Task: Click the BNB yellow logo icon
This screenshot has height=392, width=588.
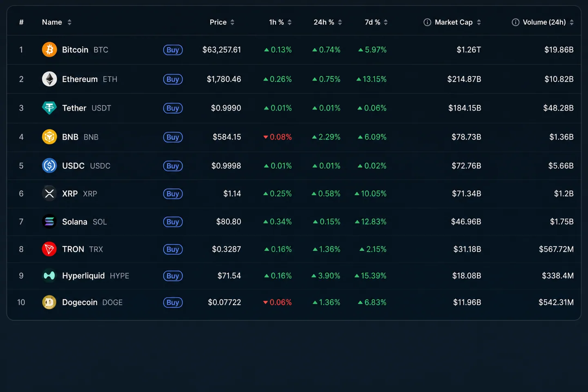Action: (49, 137)
